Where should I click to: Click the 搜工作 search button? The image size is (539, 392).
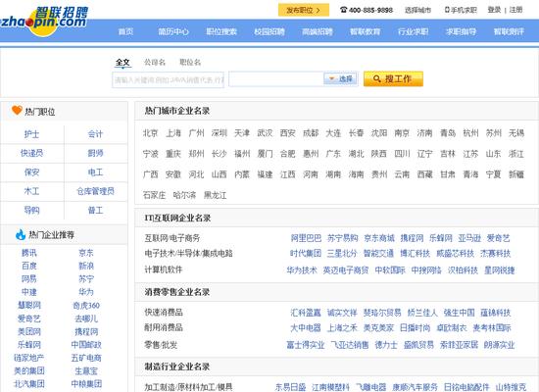pos(393,78)
